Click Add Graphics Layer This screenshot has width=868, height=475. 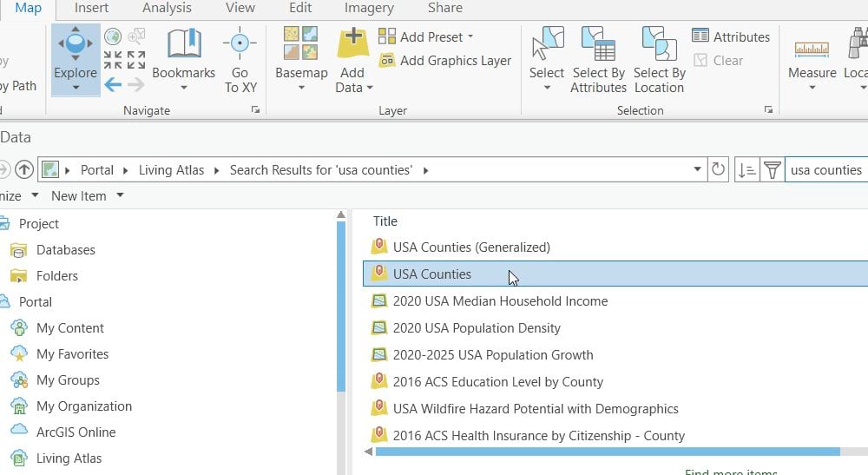pyautogui.click(x=445, y=60)
